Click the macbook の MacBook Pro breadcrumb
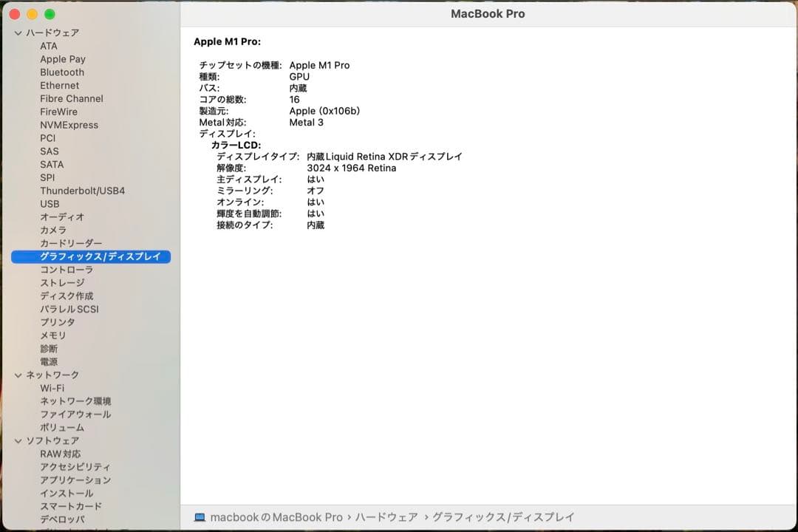The image size is (798, 532). [277, 516]
